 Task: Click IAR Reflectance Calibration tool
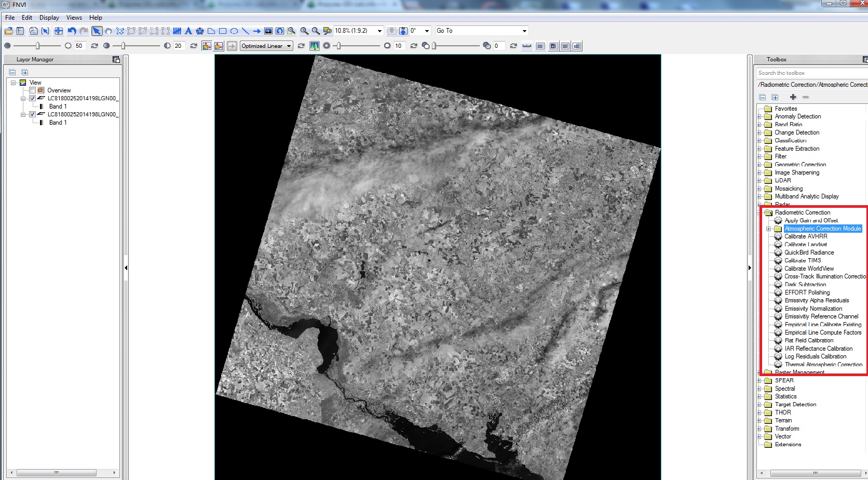pyautogui.click(x=818, y=349)
